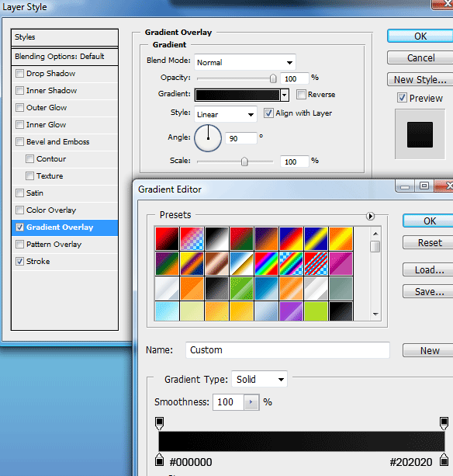This screenshot has width=453, height=476.
Task: Open the Blend Mode dropdown
Action: click(x=244, y=63)
